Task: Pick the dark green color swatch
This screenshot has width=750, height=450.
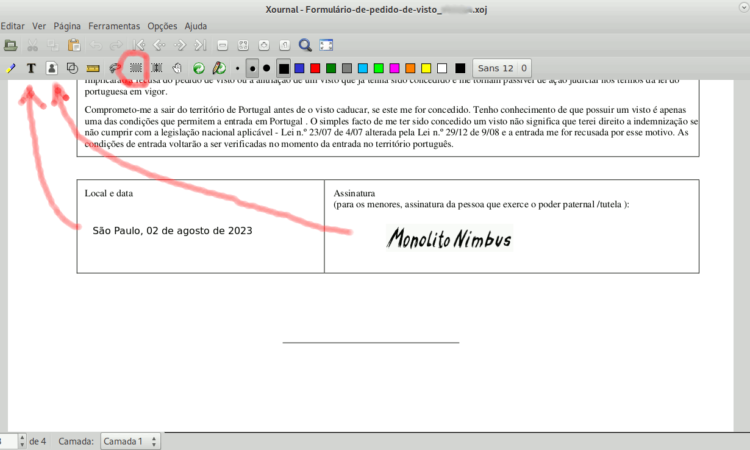Action: [331, 68]
